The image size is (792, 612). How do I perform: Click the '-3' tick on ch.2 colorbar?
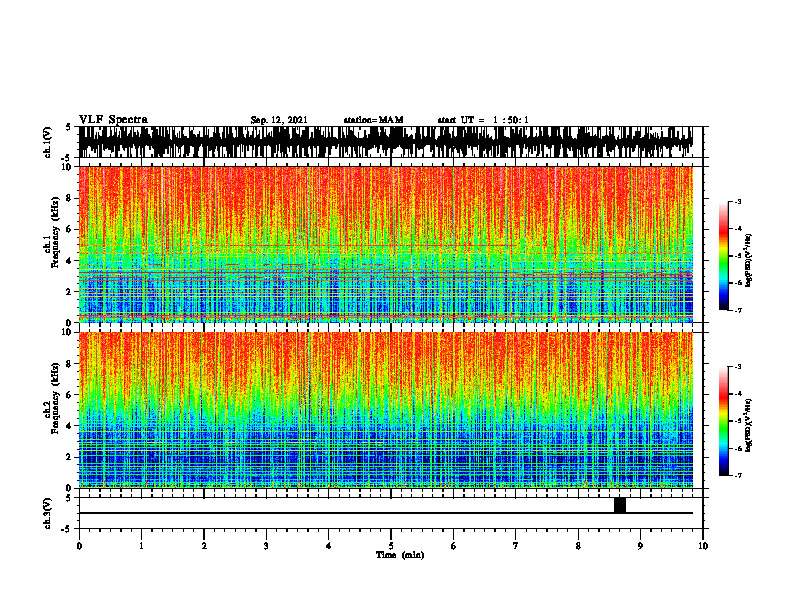click(738, 367)
